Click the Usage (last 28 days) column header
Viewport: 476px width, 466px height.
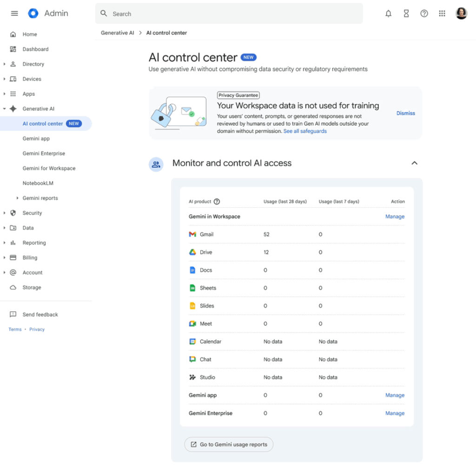pos(285,202)
